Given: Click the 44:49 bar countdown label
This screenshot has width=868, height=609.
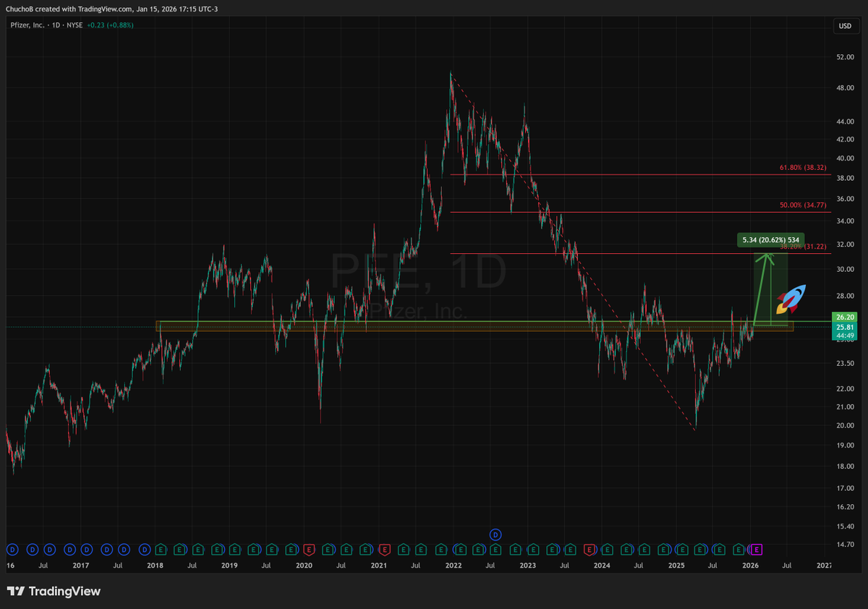Looking at the screenshot, I should [845, 335].
